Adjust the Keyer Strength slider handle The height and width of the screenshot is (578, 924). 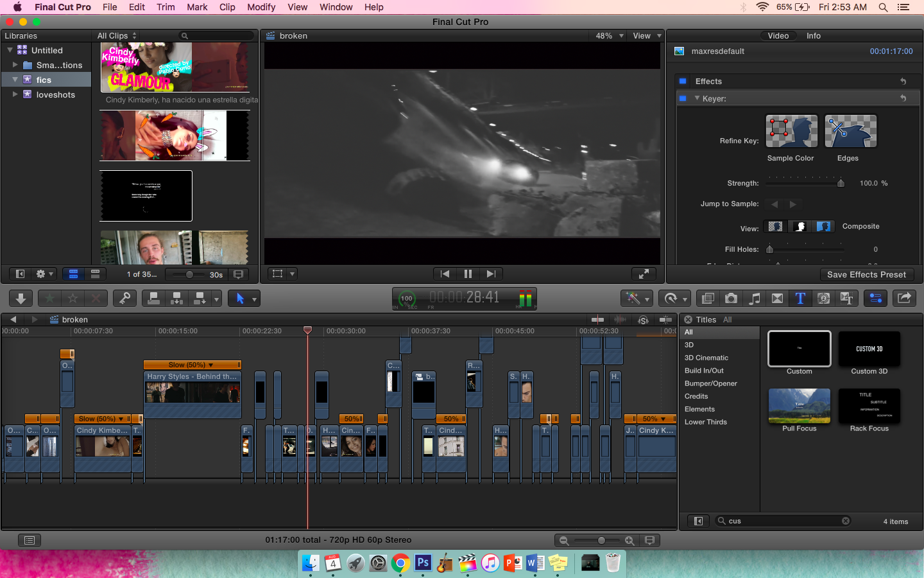(841, 184)
